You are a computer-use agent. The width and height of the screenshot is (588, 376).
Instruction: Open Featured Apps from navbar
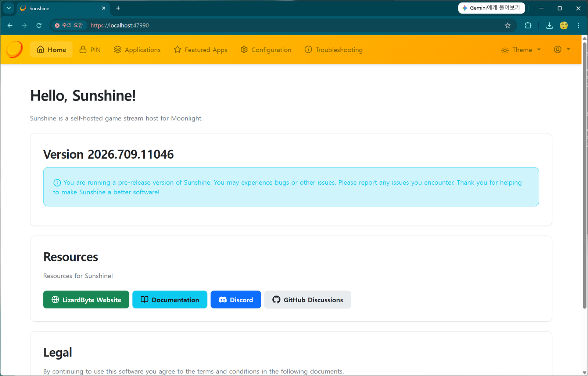point(200,50)
